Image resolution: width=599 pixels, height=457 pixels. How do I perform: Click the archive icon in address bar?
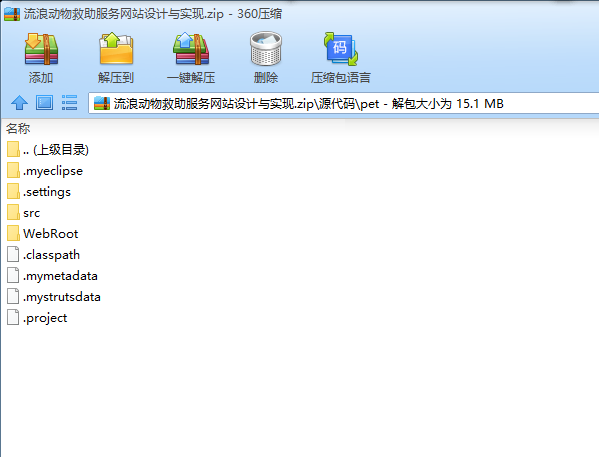tap(102, 104)
